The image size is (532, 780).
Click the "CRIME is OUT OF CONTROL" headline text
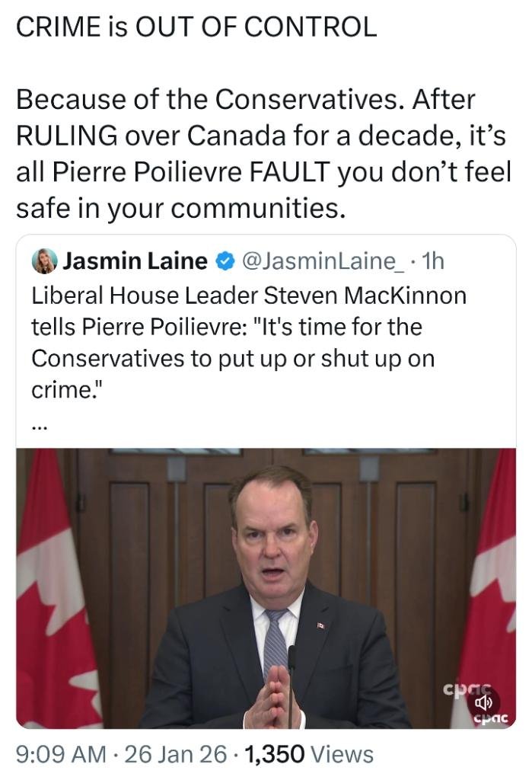196,28
